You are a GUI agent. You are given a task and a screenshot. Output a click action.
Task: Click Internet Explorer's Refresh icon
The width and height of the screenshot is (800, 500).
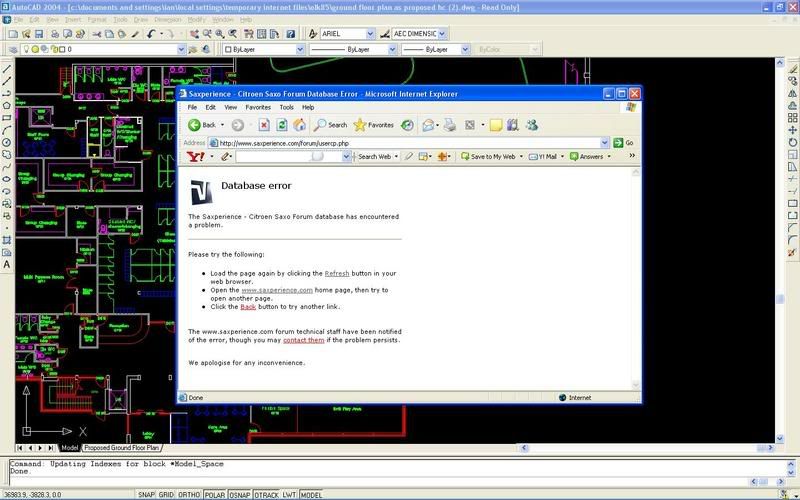pos(282,125)
